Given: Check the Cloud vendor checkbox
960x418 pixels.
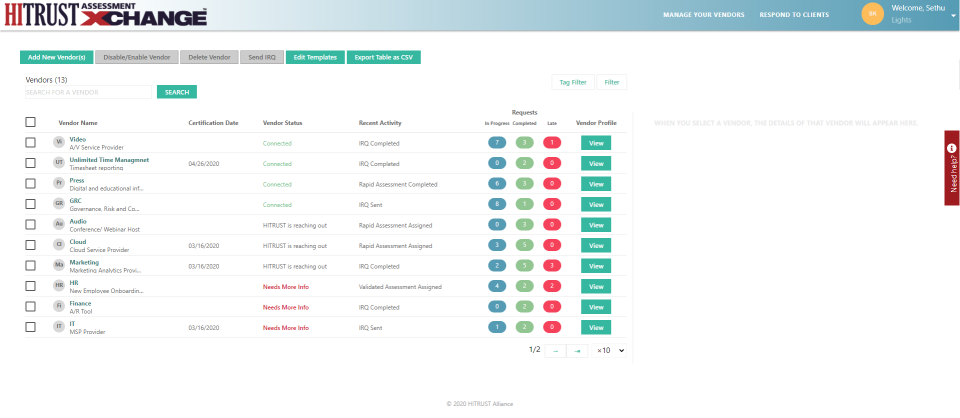Looking at the screenshot, I should tap(31, 245).
